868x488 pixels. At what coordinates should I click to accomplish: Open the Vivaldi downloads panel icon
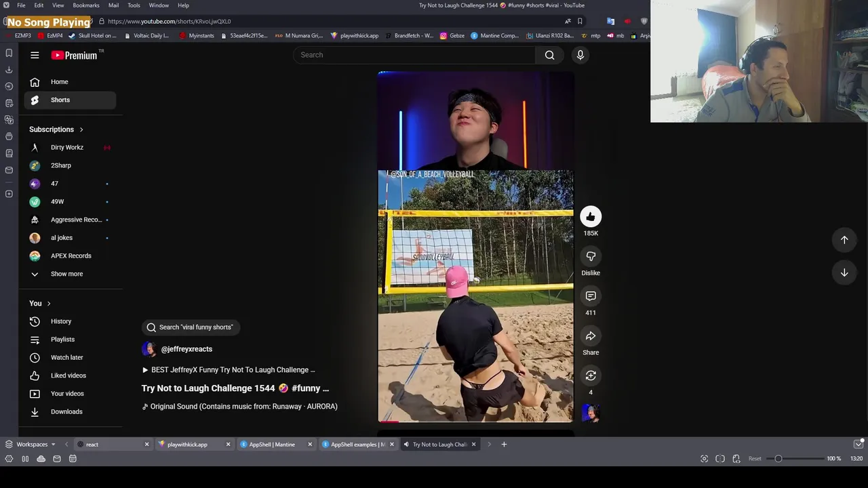click(x=9, y=70)
